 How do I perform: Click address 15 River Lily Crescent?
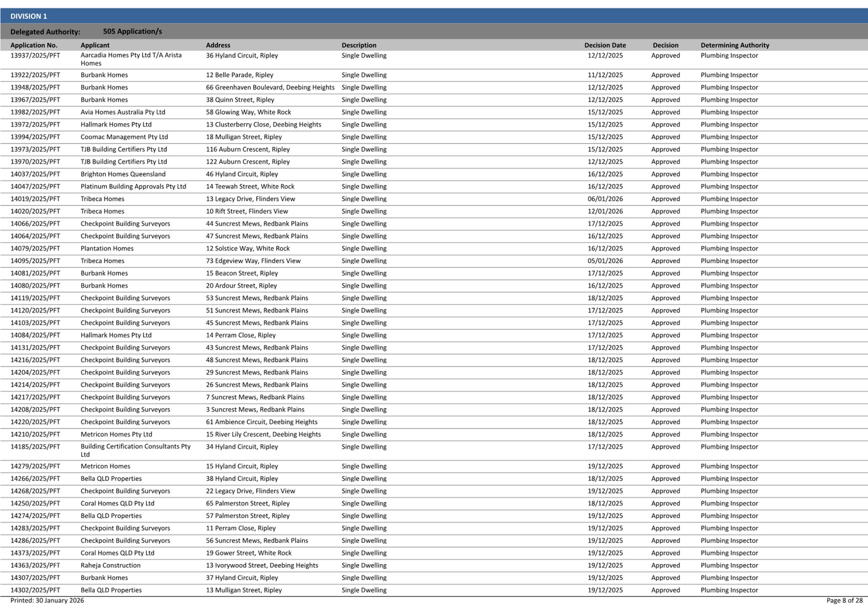click(x=263, y=434)
